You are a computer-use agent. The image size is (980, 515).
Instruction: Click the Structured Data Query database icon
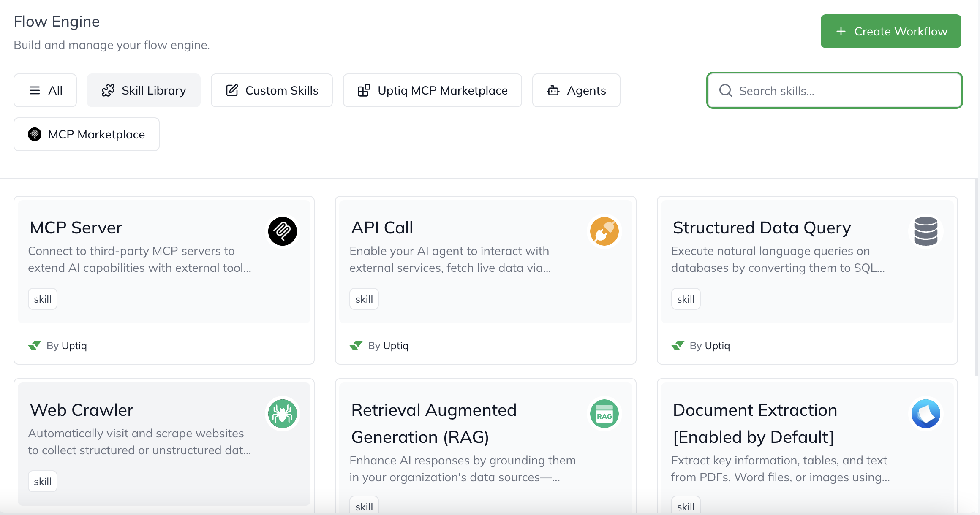click(926, 231)
